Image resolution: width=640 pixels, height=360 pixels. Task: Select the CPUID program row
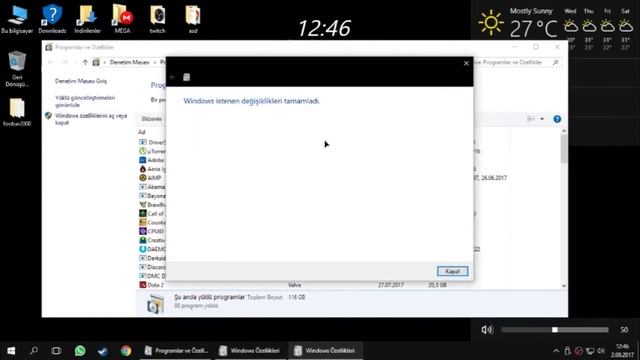152,231
